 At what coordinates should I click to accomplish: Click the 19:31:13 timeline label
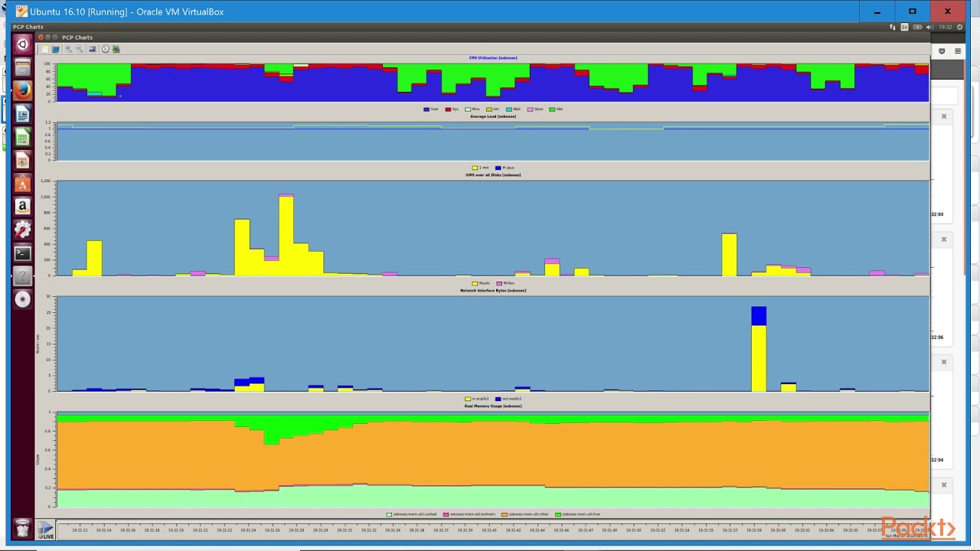click(x=80, y=530)
